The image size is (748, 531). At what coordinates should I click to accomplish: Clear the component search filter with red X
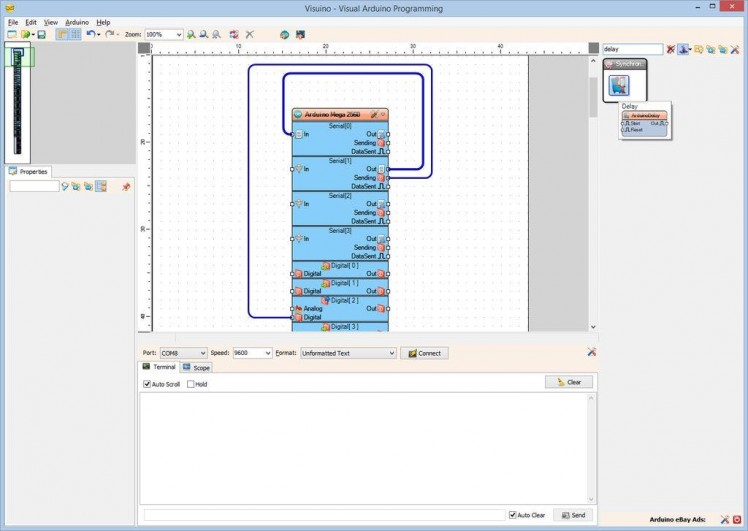[671, 48]
